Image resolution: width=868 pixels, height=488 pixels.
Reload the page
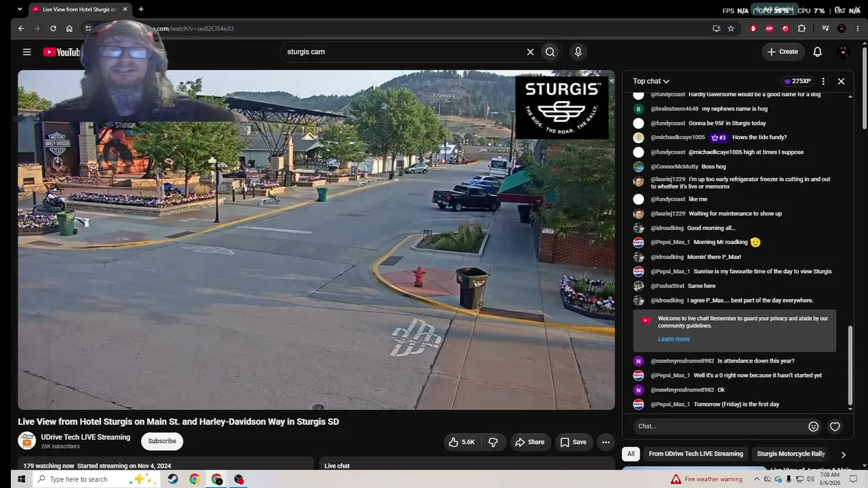[x=53, y=28]
